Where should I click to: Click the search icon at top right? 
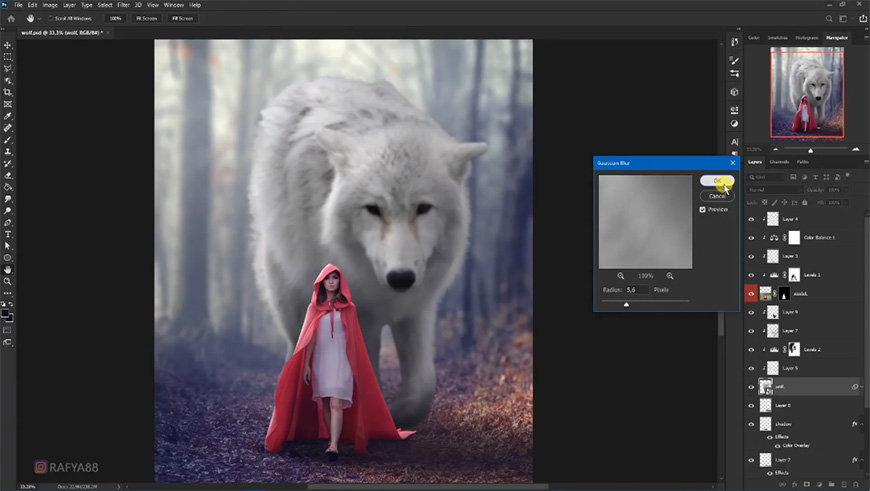tap(829, 18)
